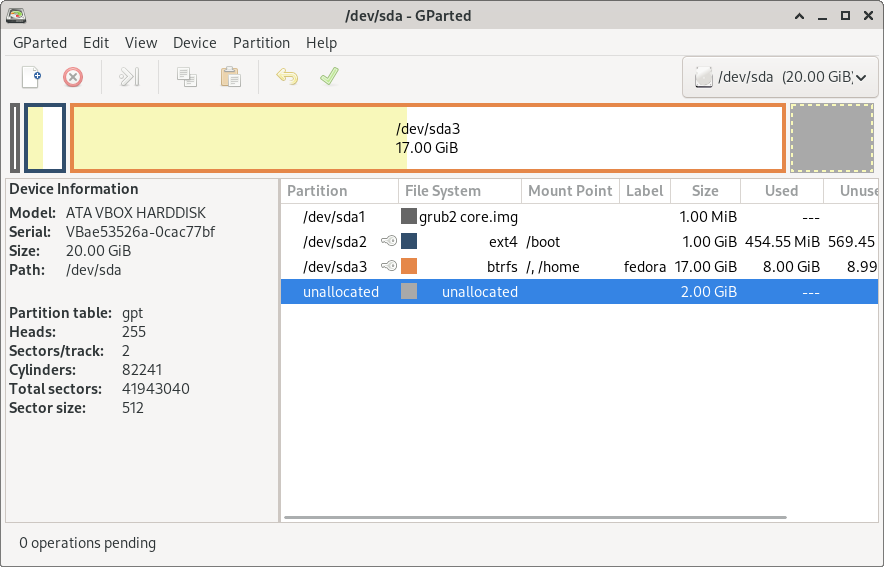Click the Undo last operation icon
Image resolution: width=884 pixels, height=567 pixels.
coord(287,77)
